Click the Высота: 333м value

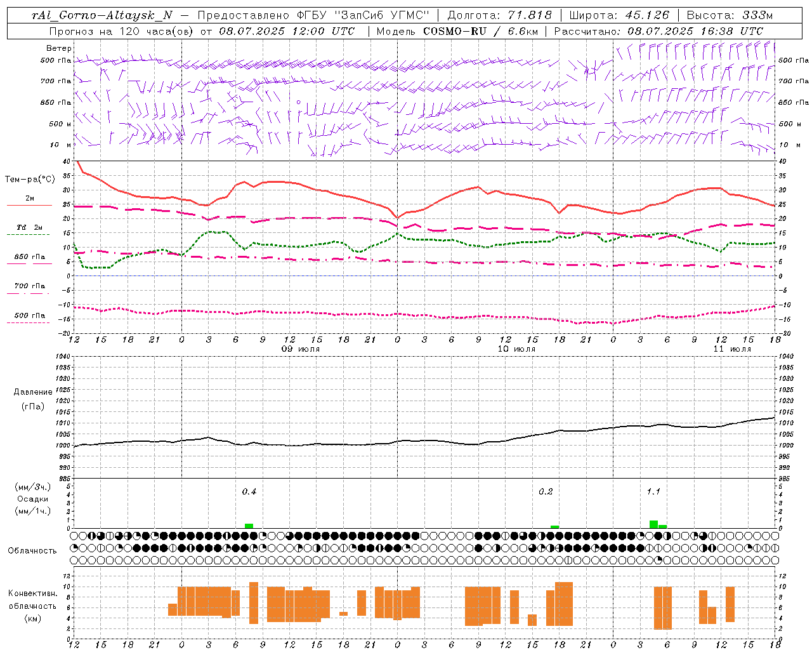[x=730, y=15]
